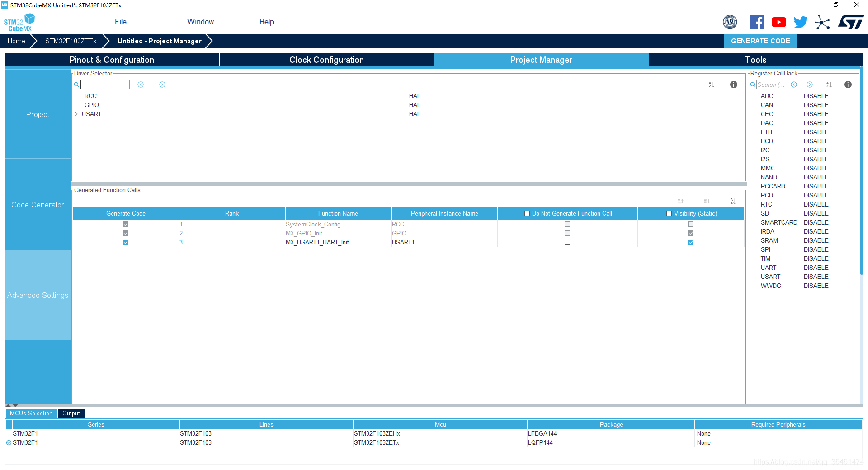Viewport: 868px width, 470px height.
Task: Select the STM32F103ZEHx MCU row
Action: coord(434,433)
